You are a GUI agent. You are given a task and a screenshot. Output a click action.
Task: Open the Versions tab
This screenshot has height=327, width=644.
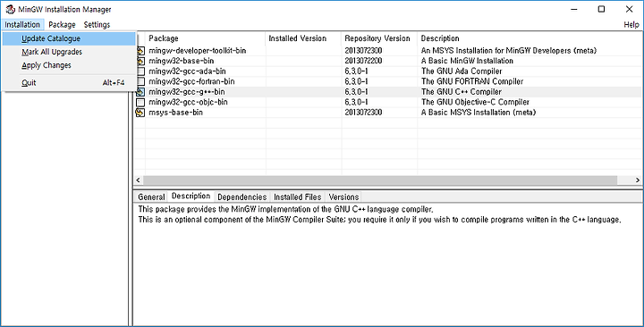[x=343, y=197]
